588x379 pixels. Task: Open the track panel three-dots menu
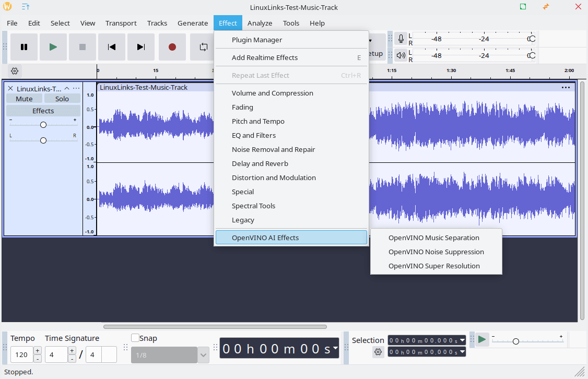coord(76,88)
